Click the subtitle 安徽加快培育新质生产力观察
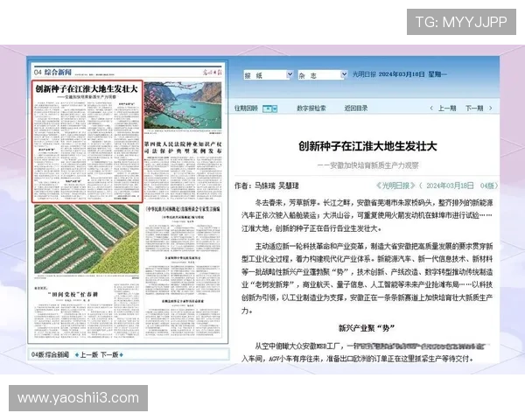The height and width of the screenshot is (420, 525). 367,165
